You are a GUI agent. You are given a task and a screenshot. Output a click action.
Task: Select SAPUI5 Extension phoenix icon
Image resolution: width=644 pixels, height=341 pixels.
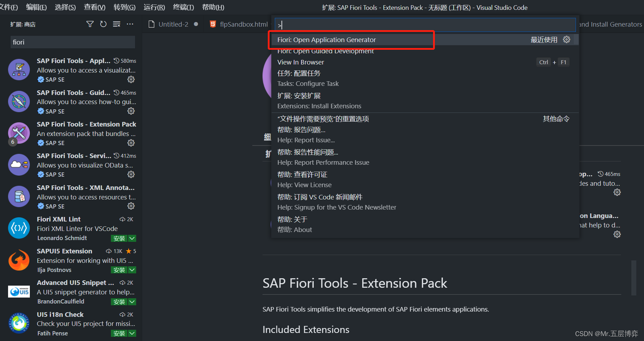pos(19,260)
